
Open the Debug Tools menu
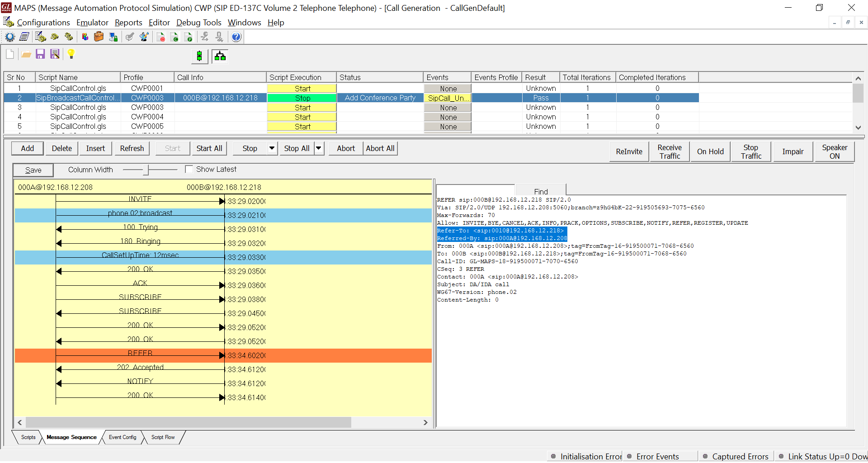(x=199, y=23)
